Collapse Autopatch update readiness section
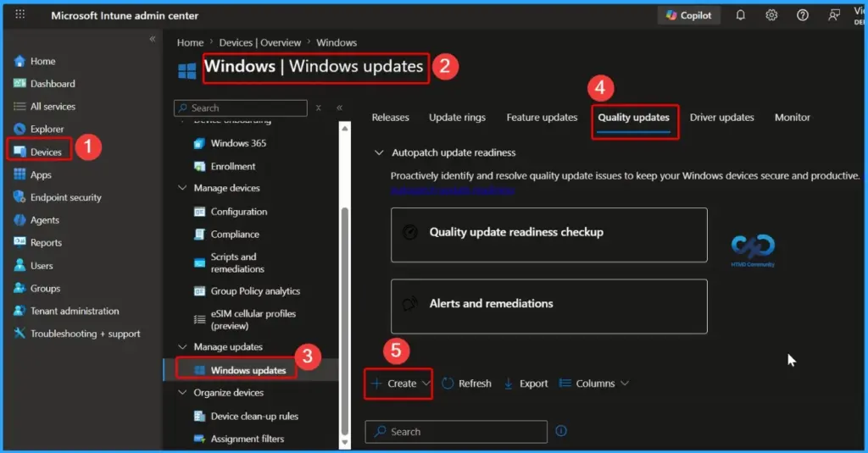The height and width of the screenshot is (453, 868). (379, 152)
